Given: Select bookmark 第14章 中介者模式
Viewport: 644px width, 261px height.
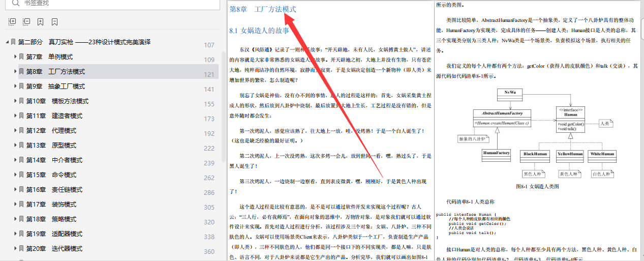Looking at the screenshot, I should pos(54,160).
